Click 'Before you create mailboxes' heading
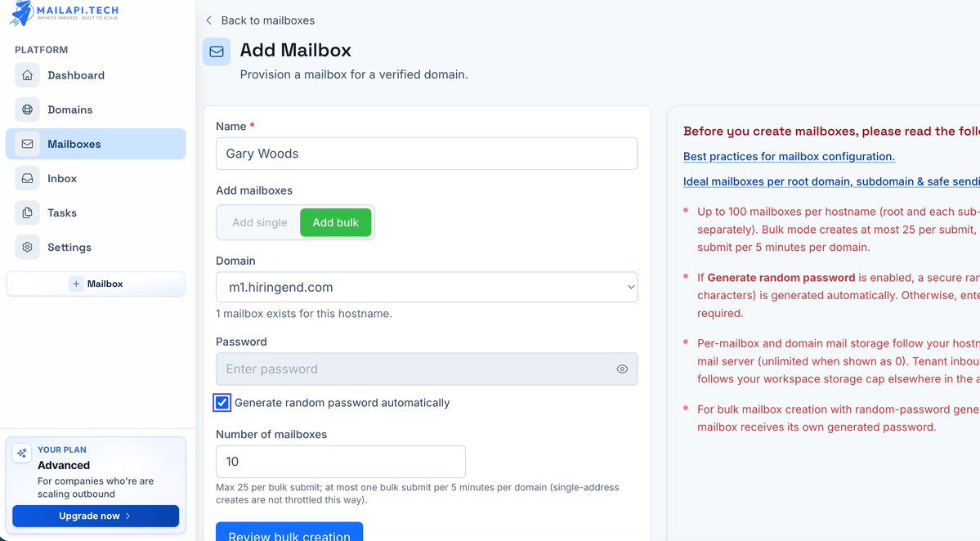980x541 pixels. coord(831,132)
